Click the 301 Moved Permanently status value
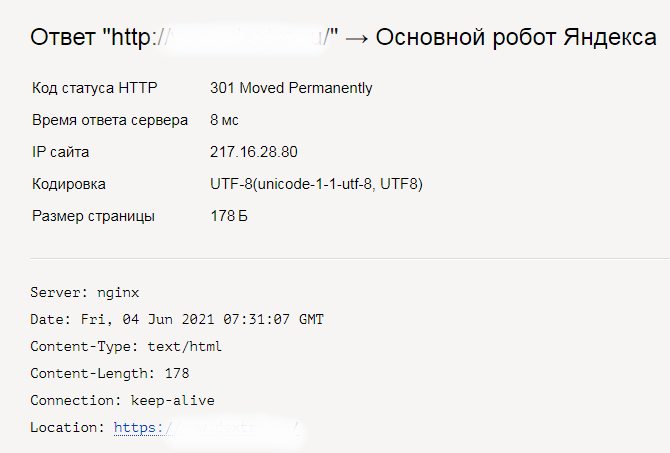The width and height of the screenshot is (670, 453). (291, 88)
